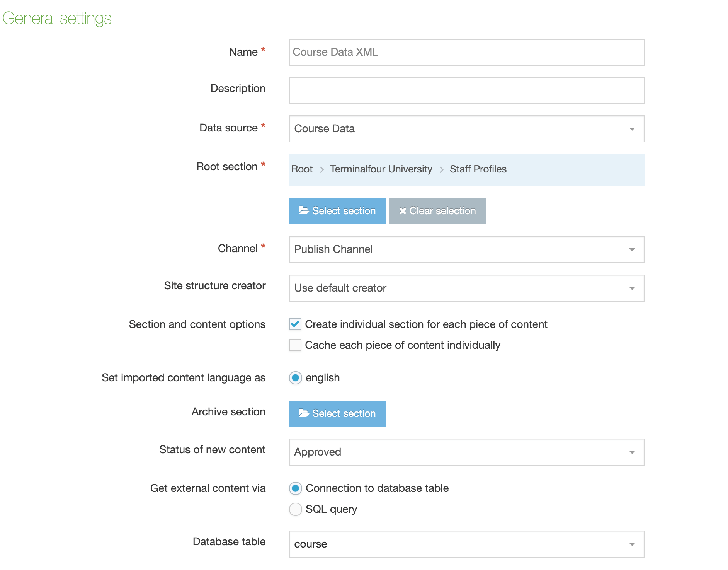Open Site structure creator dropdown
The width and height of the screenshot is (728, 570).
(x=466, y=288)
